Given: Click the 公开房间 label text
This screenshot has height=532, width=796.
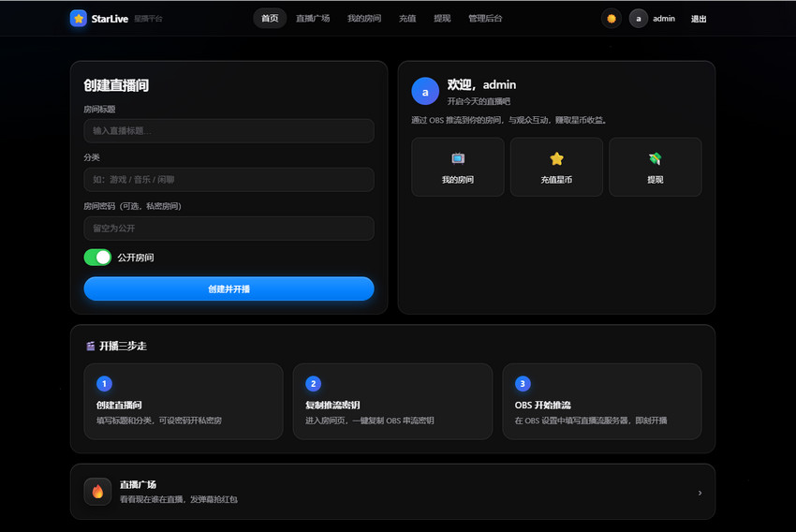Looking at the screenshot, I should 136,258.
